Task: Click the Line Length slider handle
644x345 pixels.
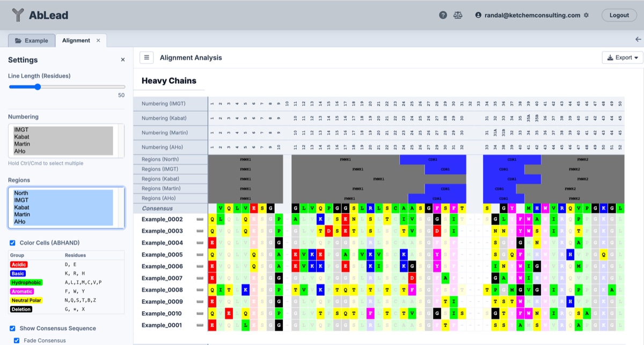Action: pos(38,86)
